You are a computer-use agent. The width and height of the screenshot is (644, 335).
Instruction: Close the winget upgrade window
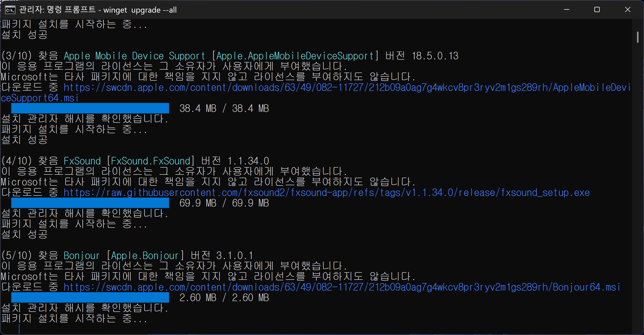point(627,10)
